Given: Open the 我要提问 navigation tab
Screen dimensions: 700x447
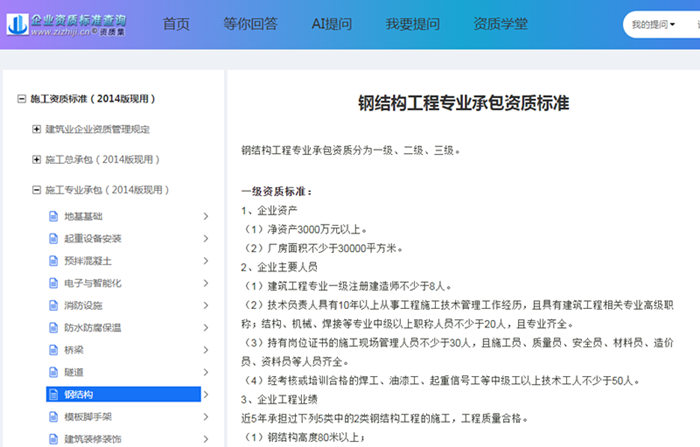Looking at the screenshot, I should pos(413,24).
